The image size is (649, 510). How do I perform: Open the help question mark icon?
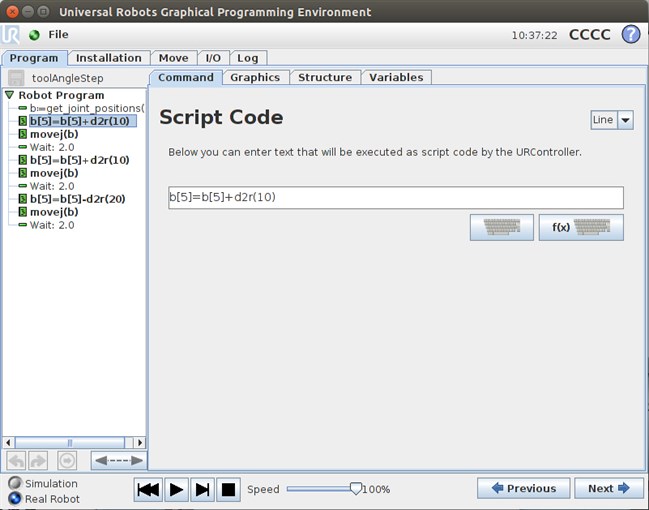[631, 34]
